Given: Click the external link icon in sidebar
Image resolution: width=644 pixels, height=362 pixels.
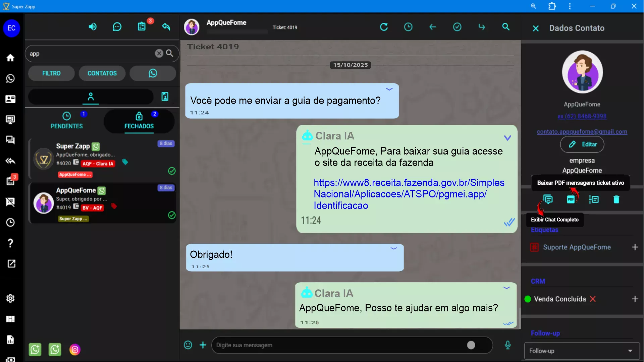Looking at the screenshot, I should [11, 263].
